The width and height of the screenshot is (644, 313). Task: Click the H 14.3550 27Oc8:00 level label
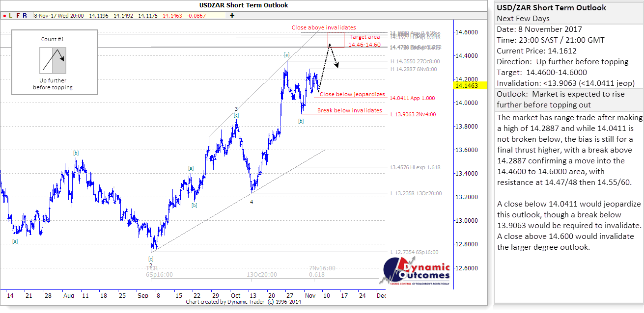pos(415,61)
